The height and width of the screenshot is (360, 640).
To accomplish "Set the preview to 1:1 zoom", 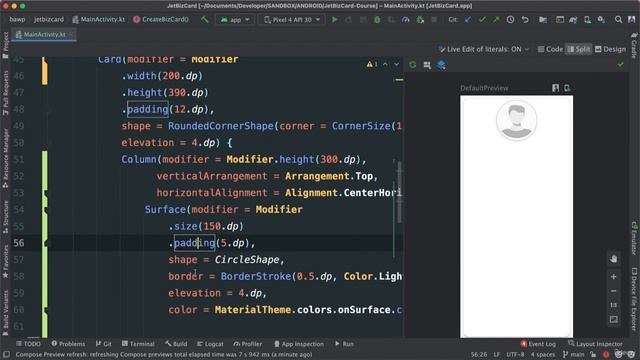I will (x=613, y=305).
